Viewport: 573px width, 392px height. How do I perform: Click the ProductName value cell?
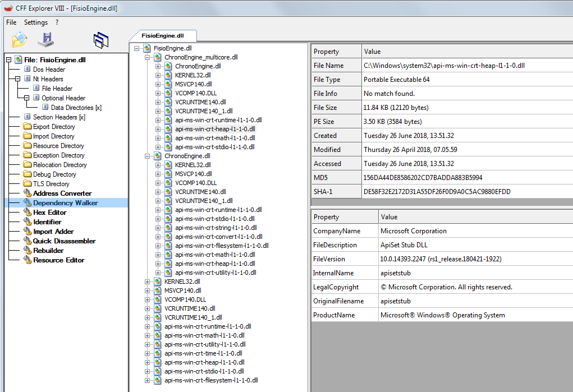(476, 315)
